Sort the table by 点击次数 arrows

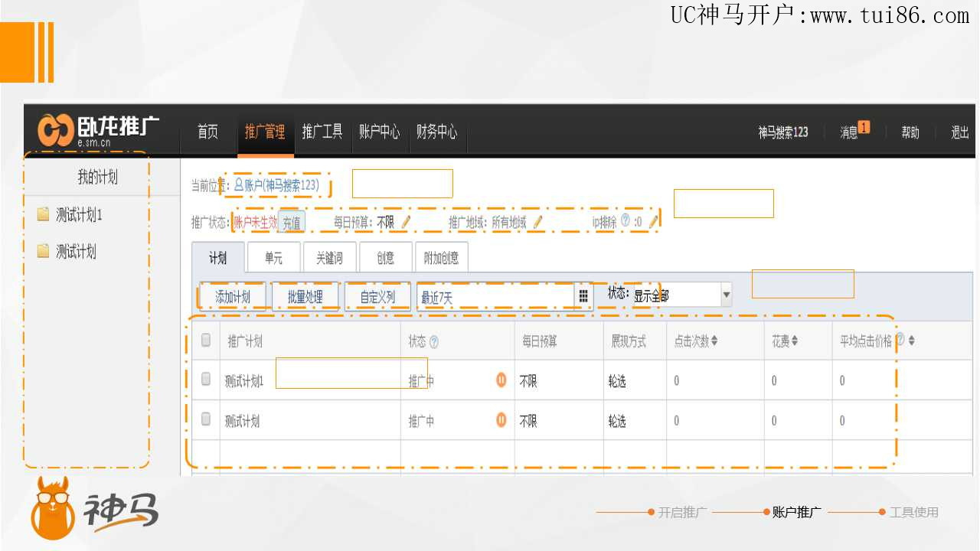click(x=714, y=341)
